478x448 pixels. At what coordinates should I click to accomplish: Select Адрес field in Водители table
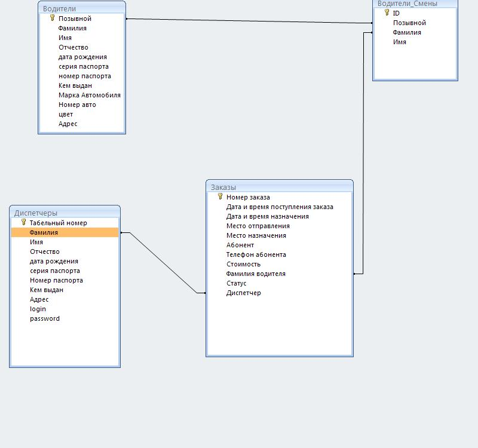[68, 124]
